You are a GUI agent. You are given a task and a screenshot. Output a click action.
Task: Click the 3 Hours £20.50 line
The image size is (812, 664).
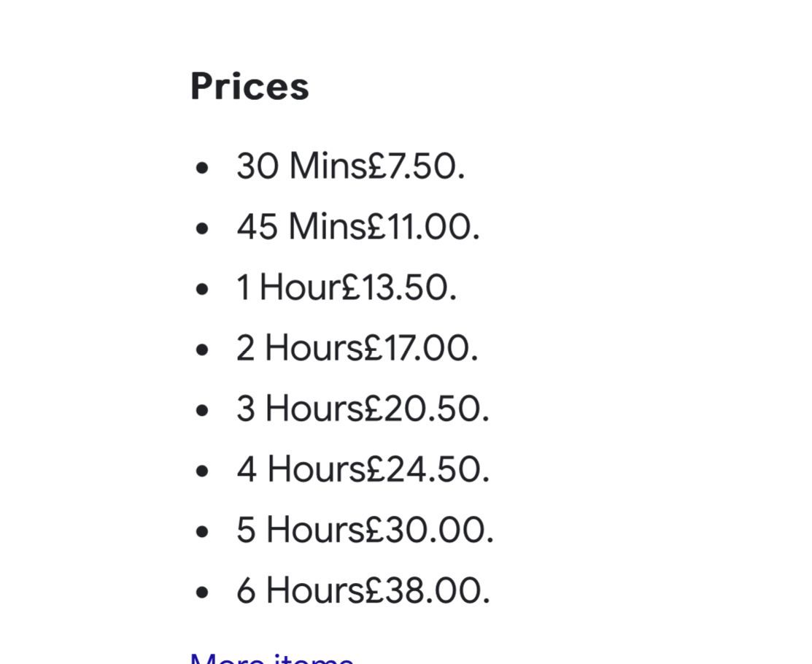coord(363,409)
